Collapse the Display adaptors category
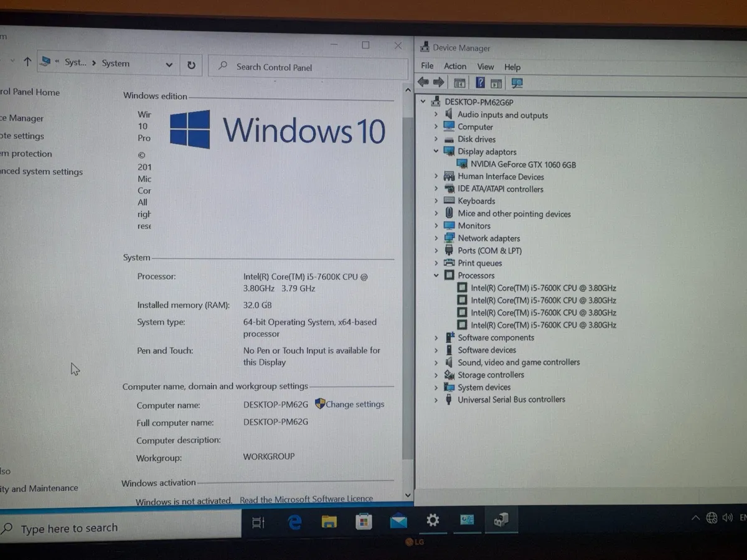 pos(436,151)
